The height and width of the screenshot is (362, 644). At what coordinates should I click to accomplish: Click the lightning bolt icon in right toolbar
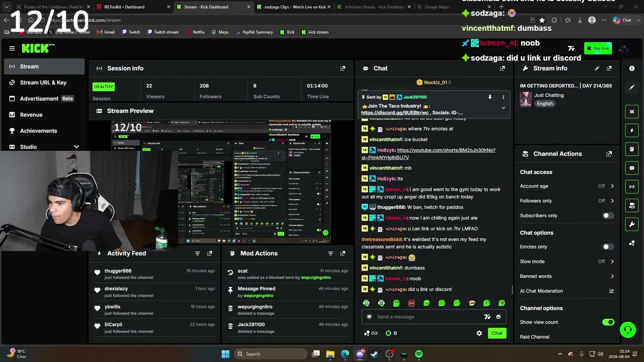632,130
